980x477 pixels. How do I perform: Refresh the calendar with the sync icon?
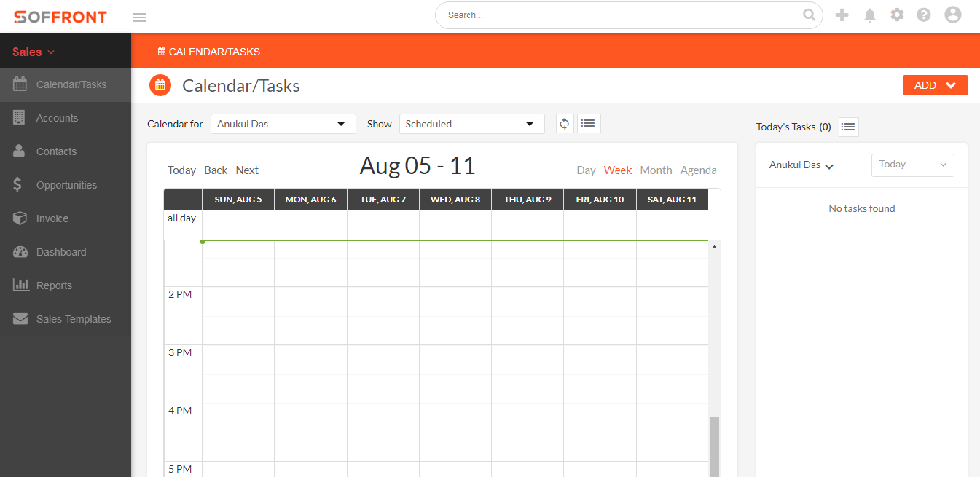tap(565, 124)
